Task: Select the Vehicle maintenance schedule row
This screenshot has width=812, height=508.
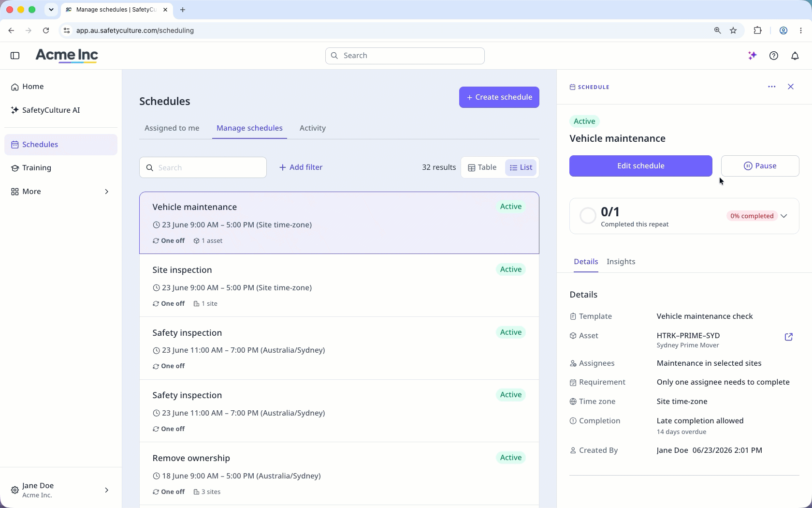Action: pos(339,223)
